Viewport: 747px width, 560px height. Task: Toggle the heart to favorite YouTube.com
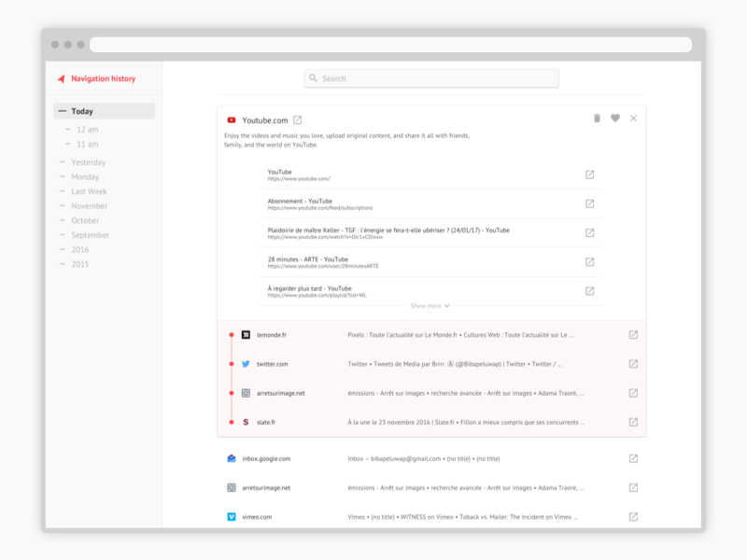(x=615, y=119)
